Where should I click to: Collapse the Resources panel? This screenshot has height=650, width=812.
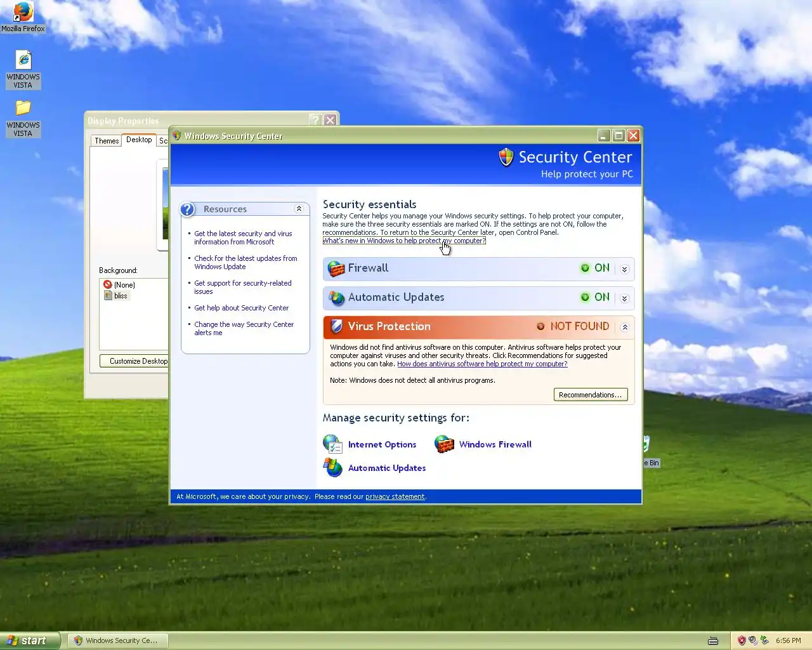coord(299,209)
